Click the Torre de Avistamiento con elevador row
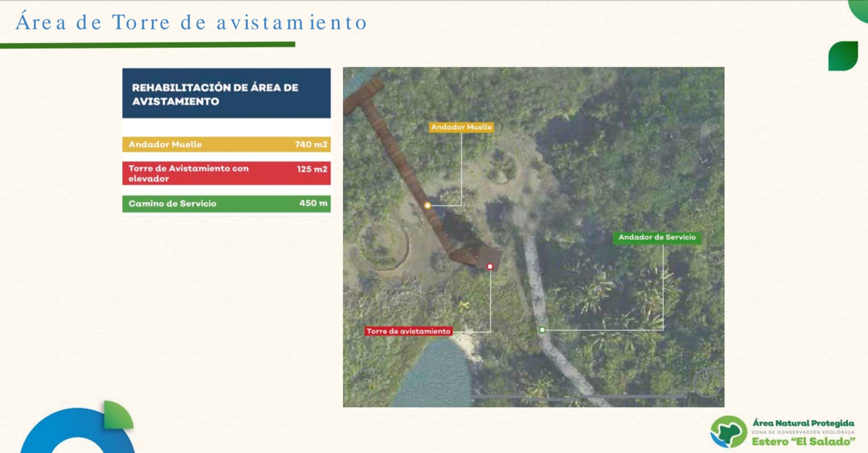Viewport: 868px width, 453px height. (226, 173)
